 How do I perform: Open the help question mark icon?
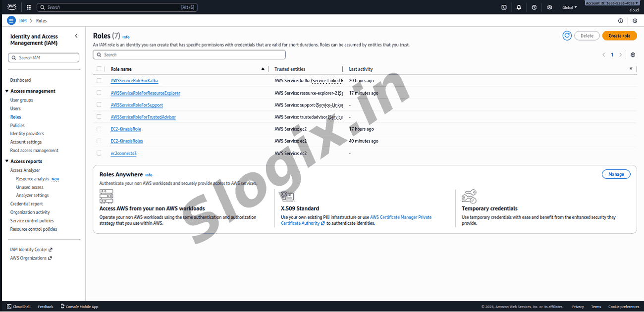[534, 7]
